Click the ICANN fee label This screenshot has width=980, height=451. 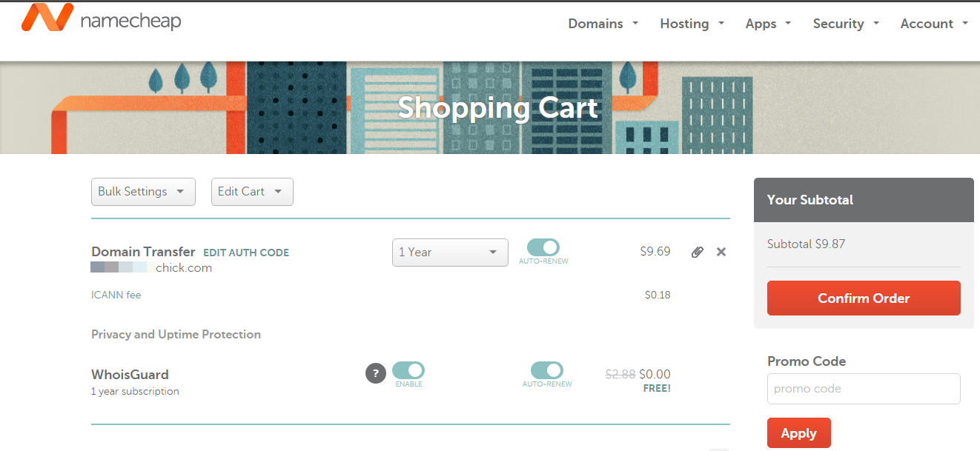(x=116, y=295)
